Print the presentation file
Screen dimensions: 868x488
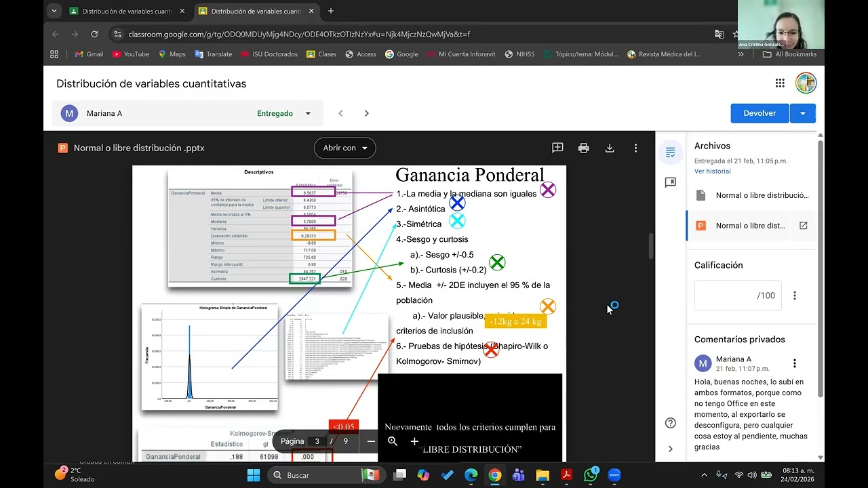(583, 148)
